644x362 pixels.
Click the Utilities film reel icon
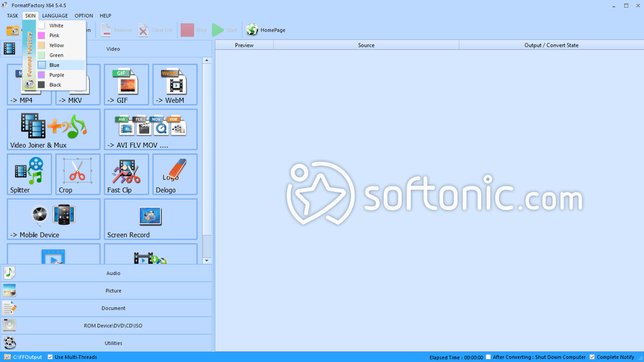click(9, 342)
